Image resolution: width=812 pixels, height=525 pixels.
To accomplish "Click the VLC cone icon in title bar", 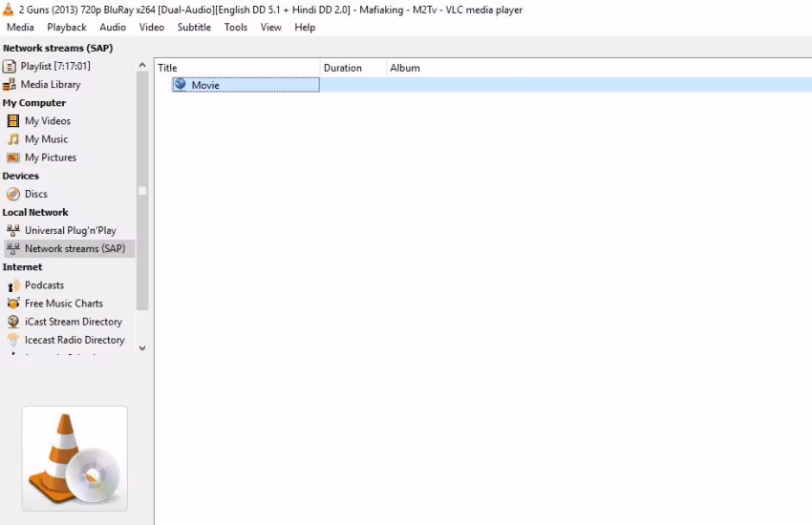I will click(9, 9).
